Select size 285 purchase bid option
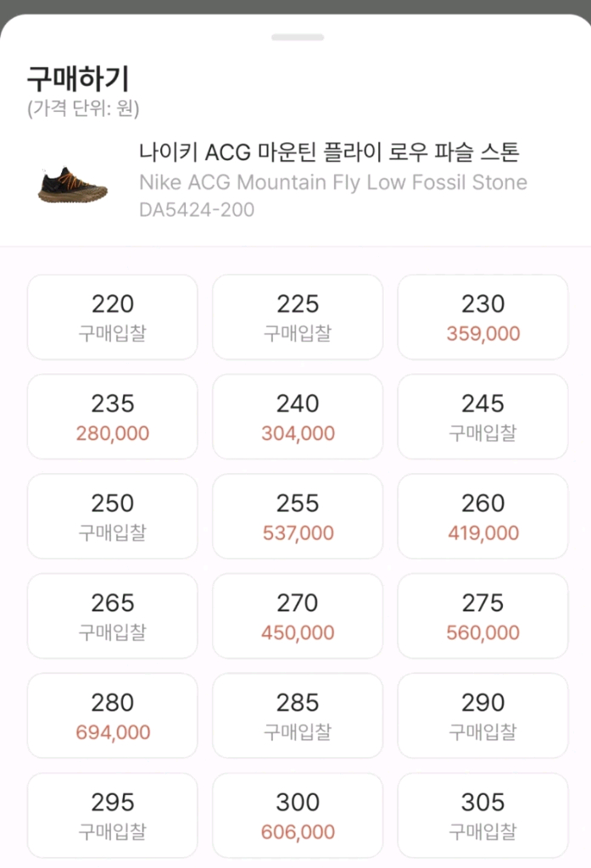Screen dimensions: 591x868 coord(297,715)
